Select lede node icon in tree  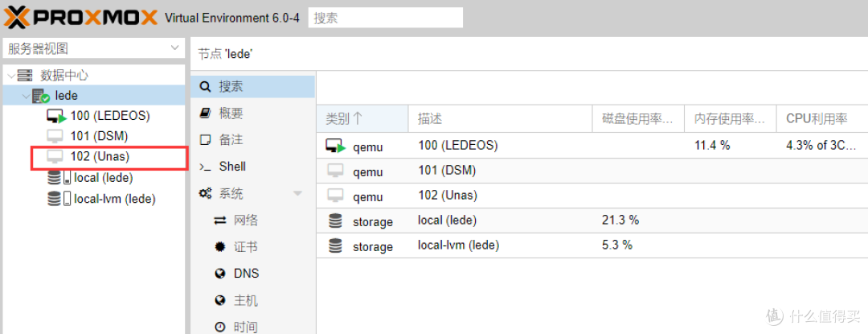[41, 97]
